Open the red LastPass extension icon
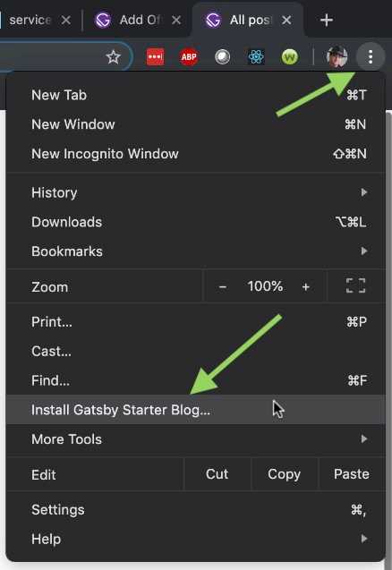The width and height of the screenshot is (392, 570). [155, 57]
